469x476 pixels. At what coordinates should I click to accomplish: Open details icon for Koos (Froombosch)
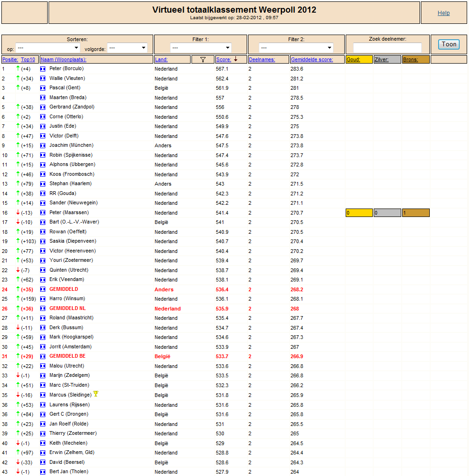coord(43,174)
